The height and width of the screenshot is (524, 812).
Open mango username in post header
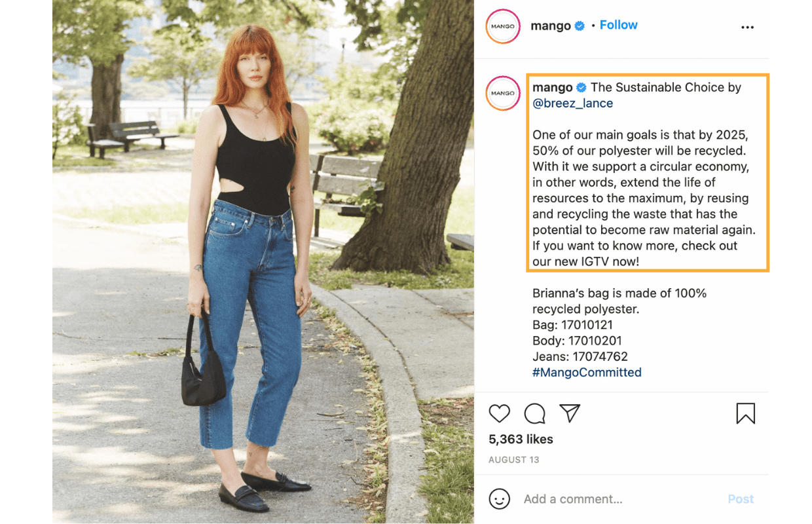(551, 26)
